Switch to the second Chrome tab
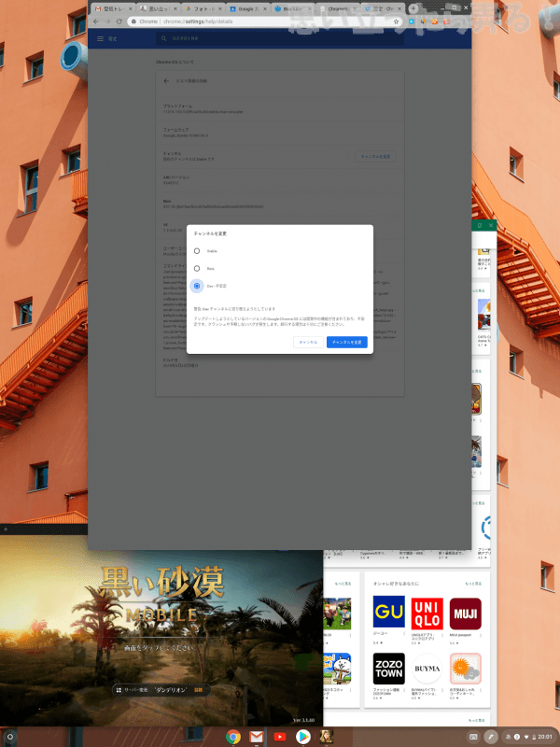The image size is (560, 747). click(158, 8)
